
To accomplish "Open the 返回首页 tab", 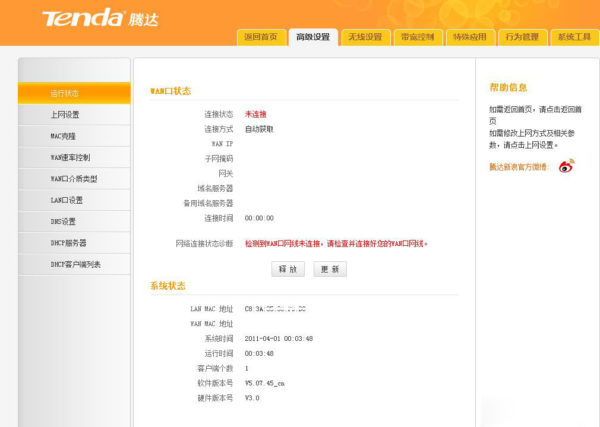I will point(261,37).
